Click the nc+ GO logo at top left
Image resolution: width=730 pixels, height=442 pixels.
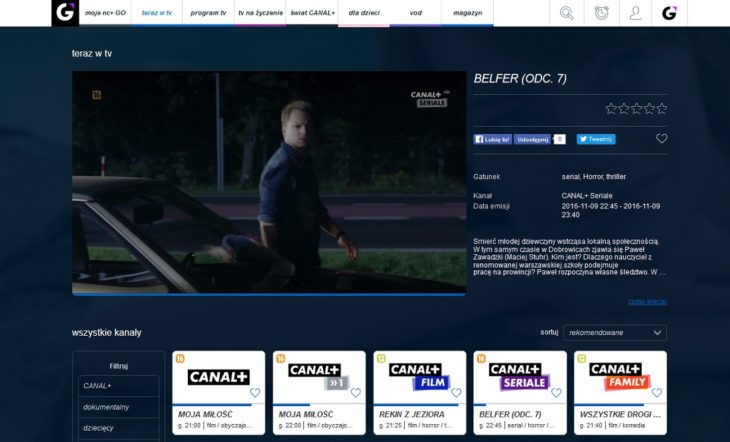pos(65,13)
